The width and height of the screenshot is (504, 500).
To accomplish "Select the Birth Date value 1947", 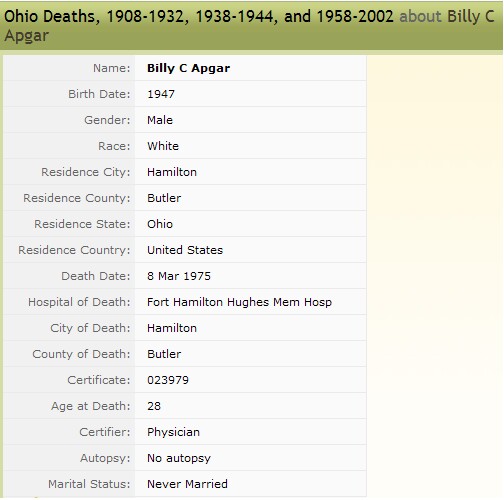I will coord(161,94).
